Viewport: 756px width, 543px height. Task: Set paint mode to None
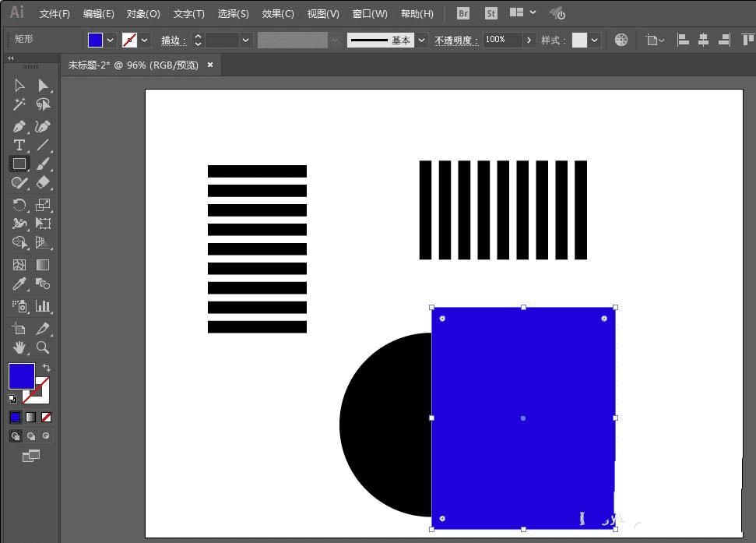(47, 418)
